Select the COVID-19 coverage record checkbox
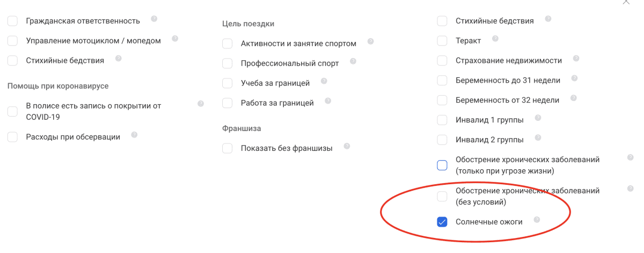Screen dimensions: 644x253 point(13,112)
